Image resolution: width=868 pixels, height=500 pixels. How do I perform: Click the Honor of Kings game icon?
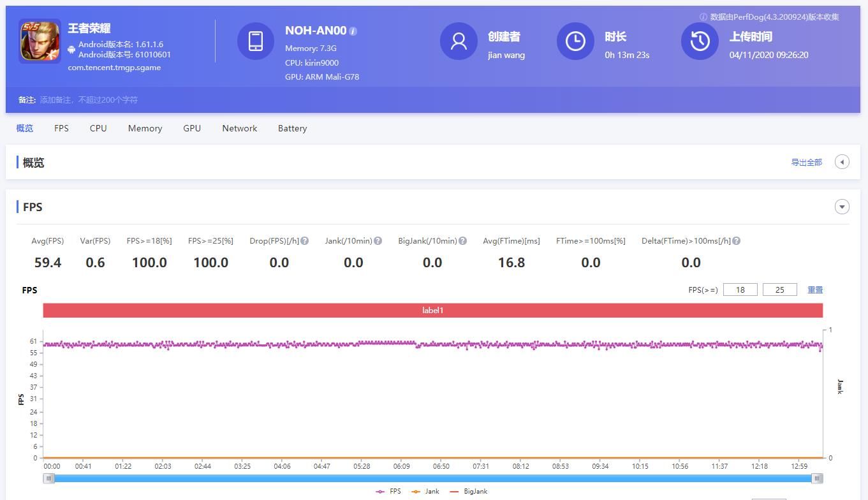pyautogui.click(x=40, y=41)
